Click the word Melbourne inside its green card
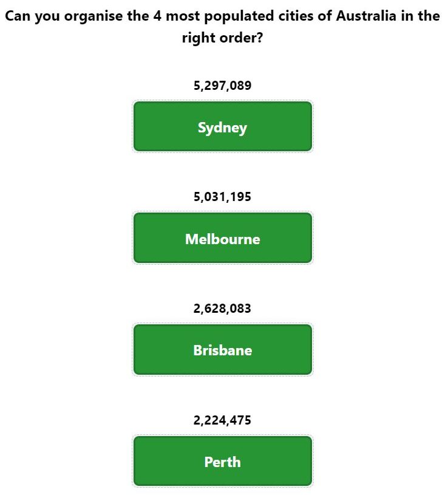Image resolution: width=448 pixels, height=495 pixels. tap(223, 239)
